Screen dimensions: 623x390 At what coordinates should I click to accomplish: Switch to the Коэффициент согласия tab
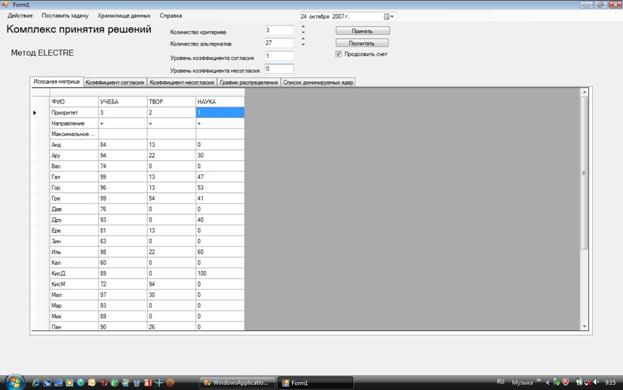(115, 82)
